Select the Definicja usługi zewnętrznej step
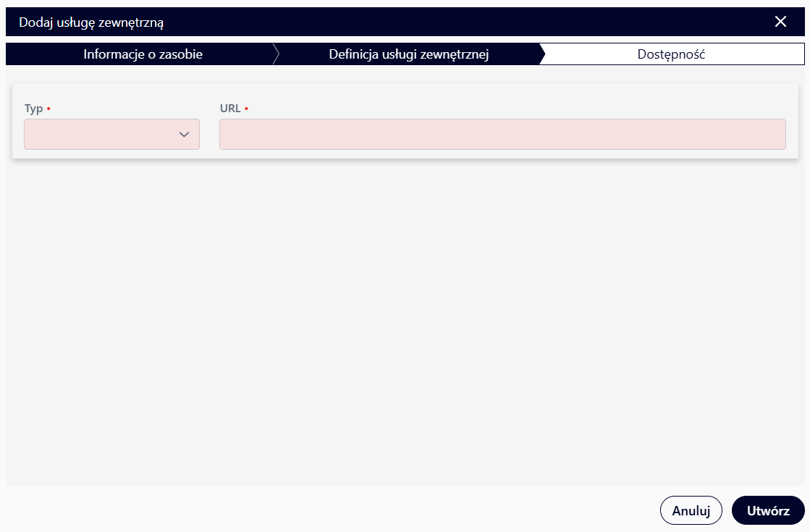 pos(408,54)
